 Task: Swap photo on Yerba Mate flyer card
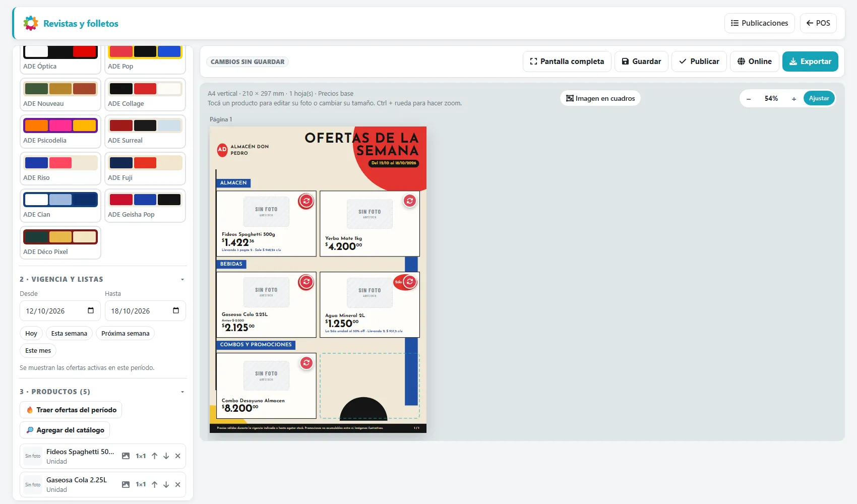[410, 201]
